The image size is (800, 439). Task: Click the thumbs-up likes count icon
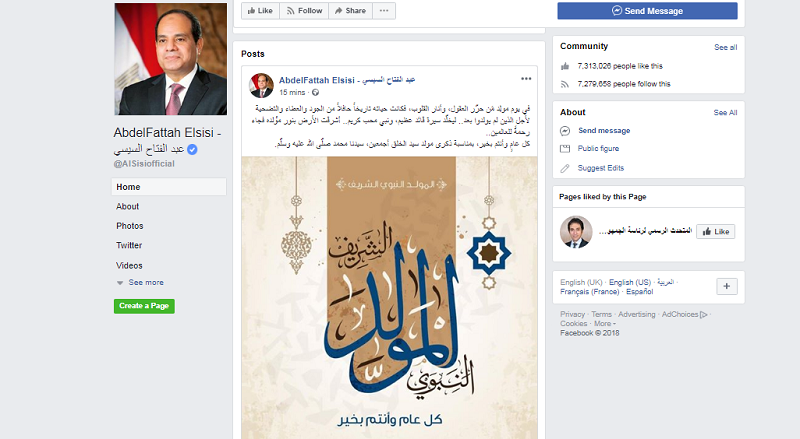[565, 66]
